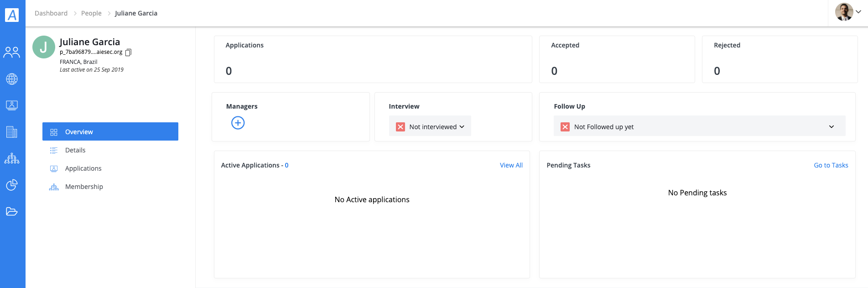
Task: Click the 'J' profile avatar
Action: 44,47
